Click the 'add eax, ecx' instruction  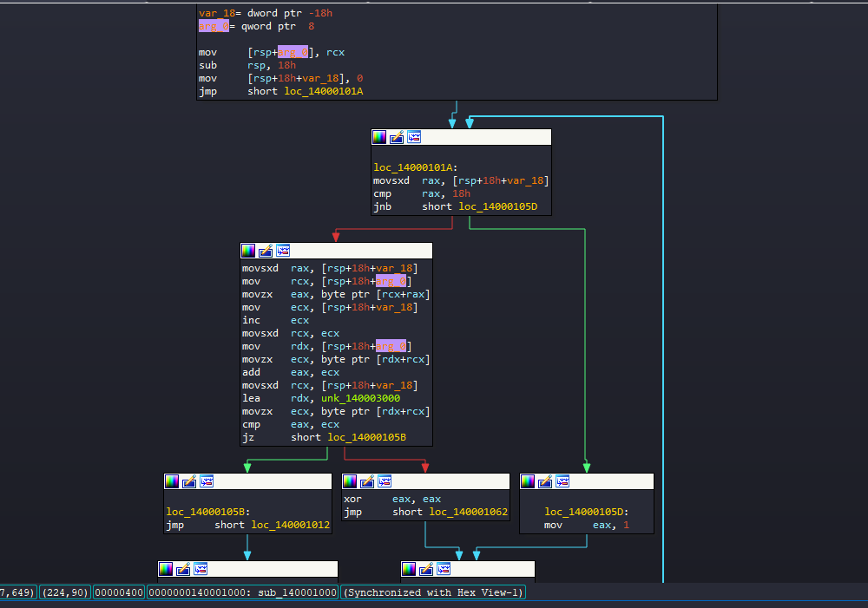point(291,372)
